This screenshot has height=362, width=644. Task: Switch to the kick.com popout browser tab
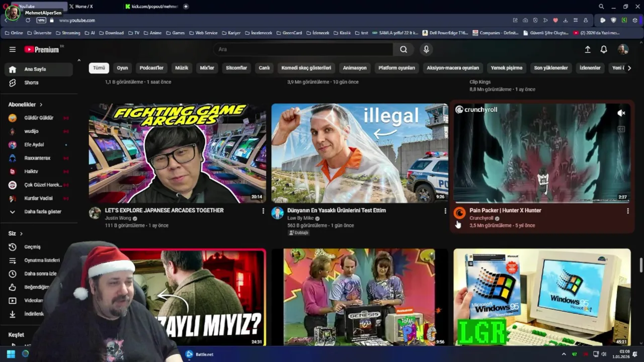(151, 7)
